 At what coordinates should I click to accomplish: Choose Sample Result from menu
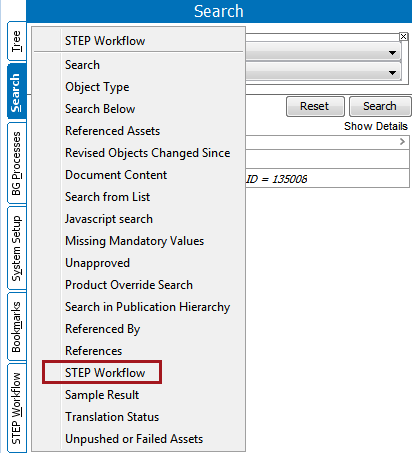point(102,395)
